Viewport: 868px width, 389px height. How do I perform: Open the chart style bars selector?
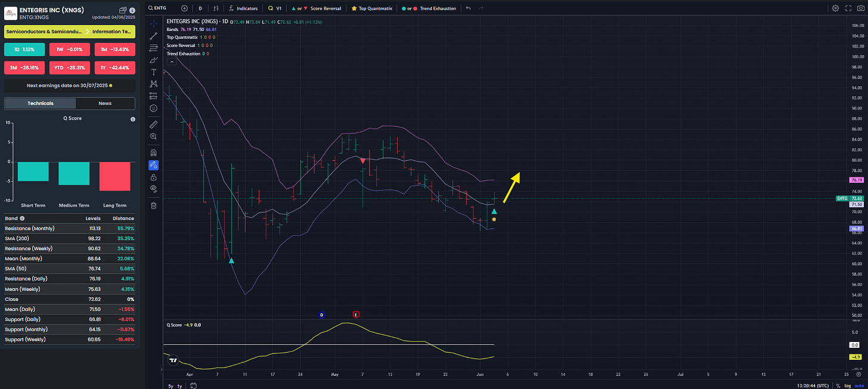[x=216, y=8]
